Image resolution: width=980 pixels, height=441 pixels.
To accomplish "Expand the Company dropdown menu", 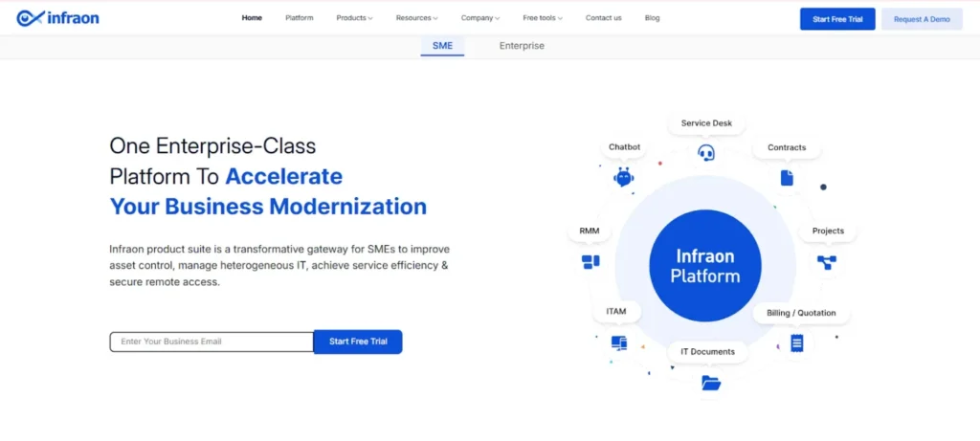I will tap(480, 18).
